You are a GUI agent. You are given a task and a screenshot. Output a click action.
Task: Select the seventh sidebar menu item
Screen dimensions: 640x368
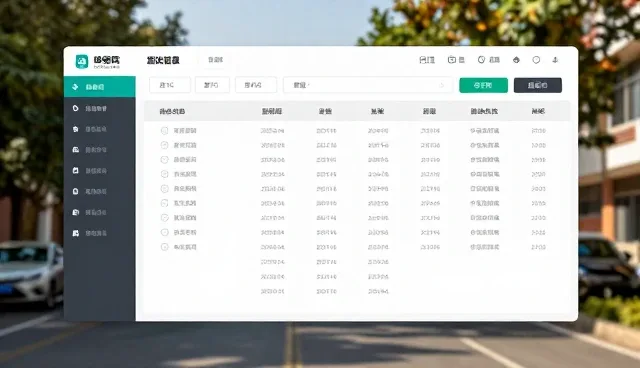tap(100, 212)
